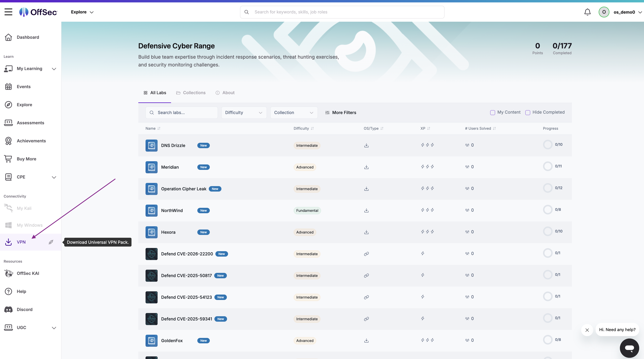The image size is (644, 359).
Task: Open the NorthWind lab
Action: (172, 210)
